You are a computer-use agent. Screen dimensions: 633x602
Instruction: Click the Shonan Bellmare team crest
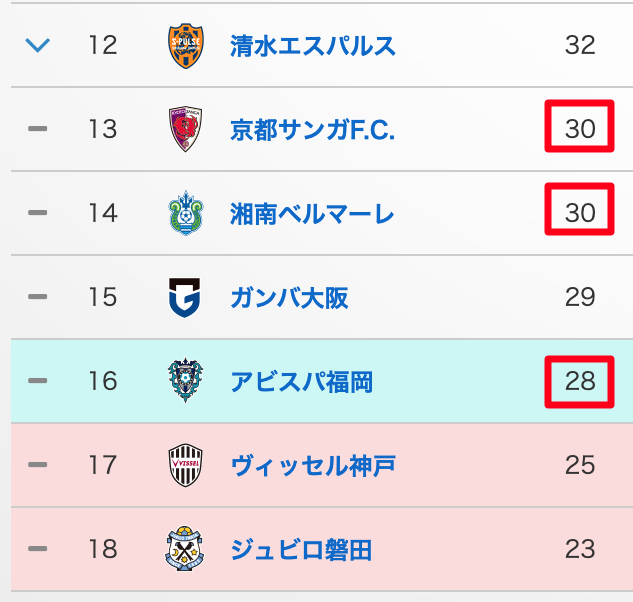point(185,213)
